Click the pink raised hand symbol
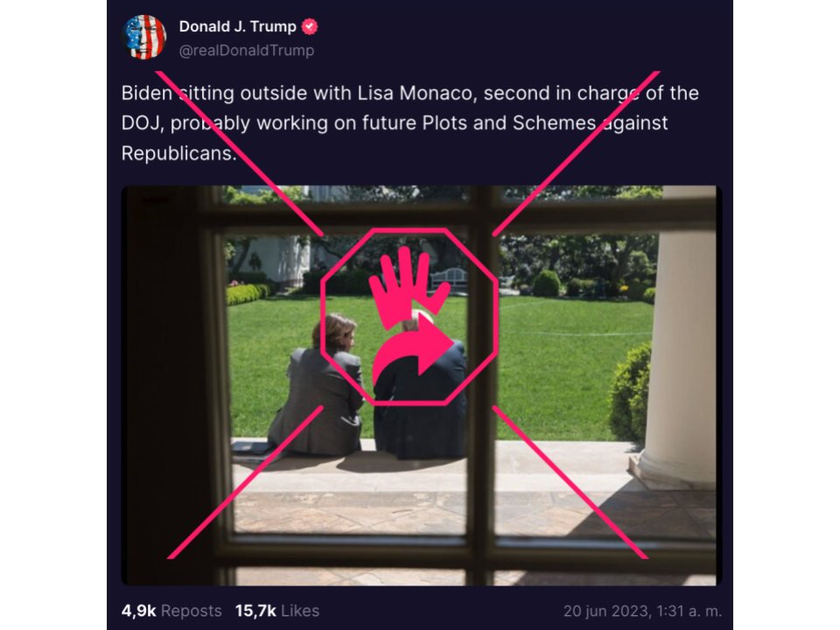840x630 pixels. click(x=409, y=287)
